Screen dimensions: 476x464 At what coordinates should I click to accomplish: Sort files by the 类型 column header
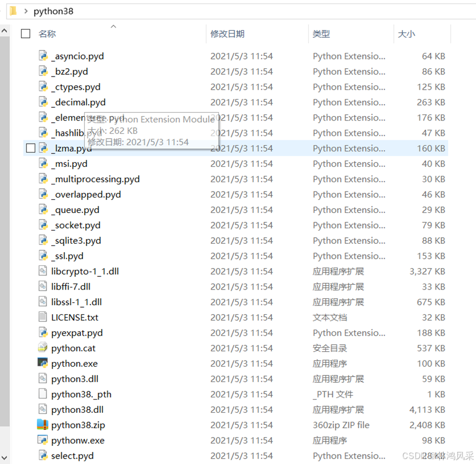[x=321, y=34]
